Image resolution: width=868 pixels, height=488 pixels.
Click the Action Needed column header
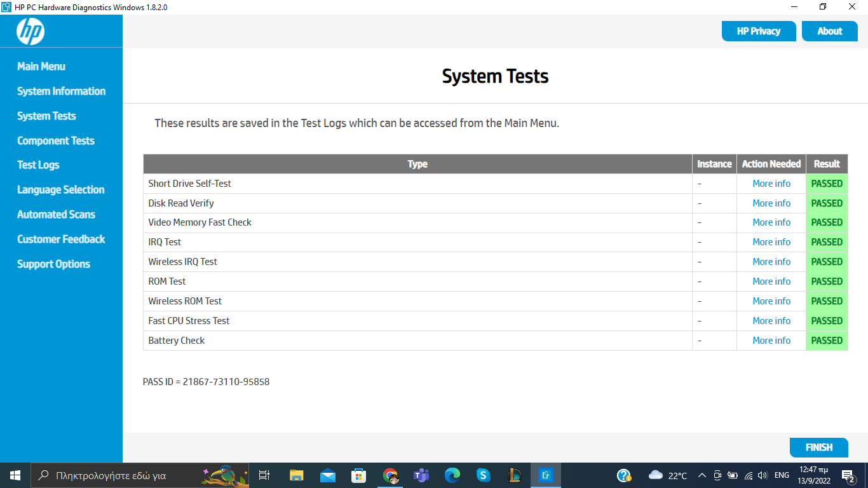(771, 164)
